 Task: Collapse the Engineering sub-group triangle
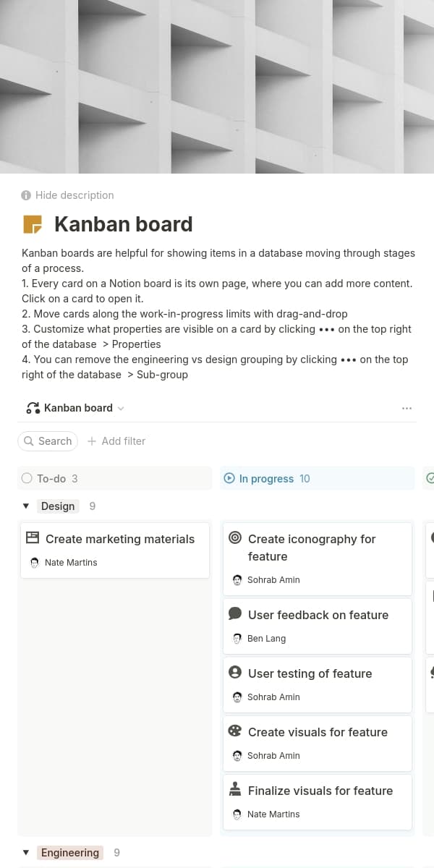pos(26,853)
